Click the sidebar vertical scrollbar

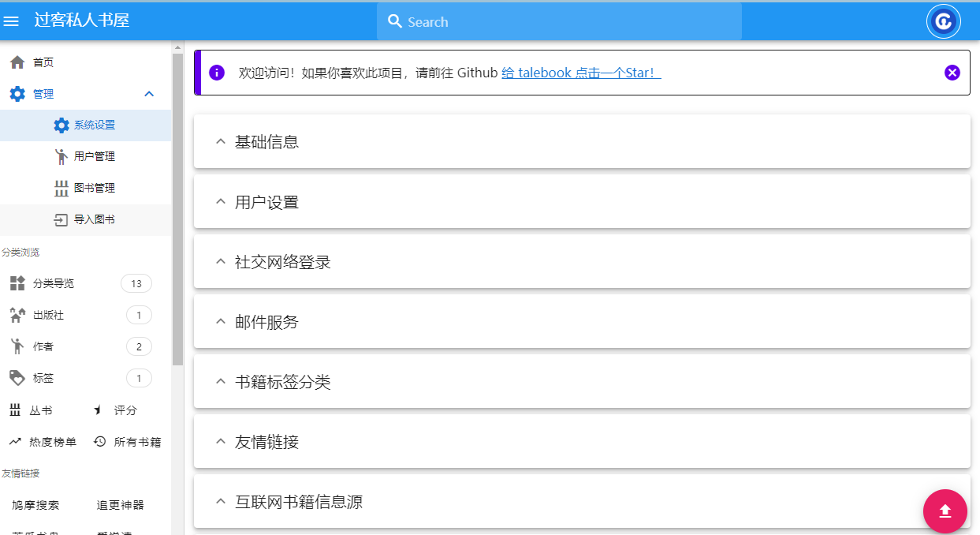177,205
